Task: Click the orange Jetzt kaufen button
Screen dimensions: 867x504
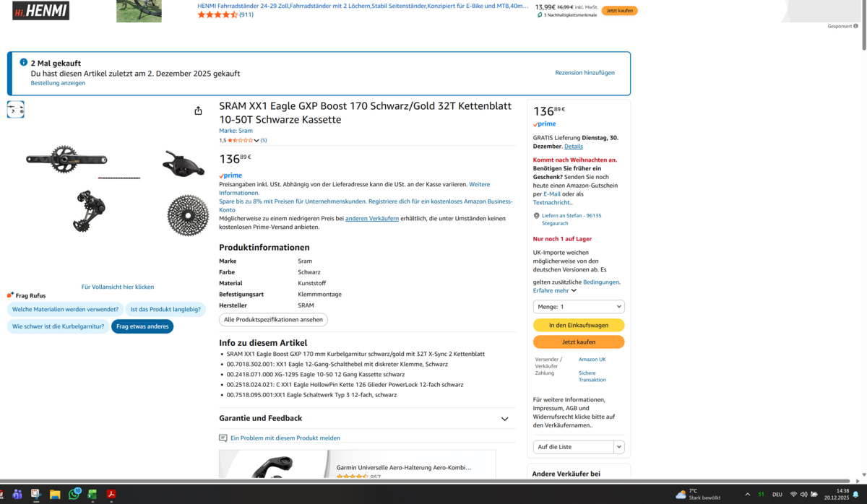Action: (579, 342)
